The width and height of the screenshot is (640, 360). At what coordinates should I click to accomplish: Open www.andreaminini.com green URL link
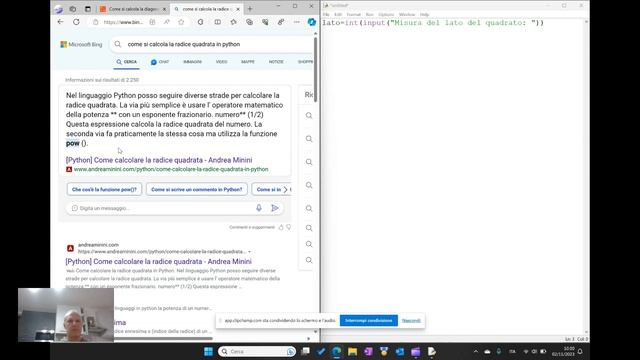pyautogui.click(x=171, y=169)
